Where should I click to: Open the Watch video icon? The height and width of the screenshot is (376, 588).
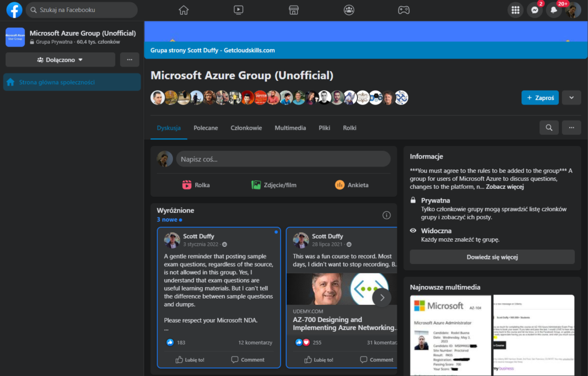pyautogui.click(x=238, y=10)
